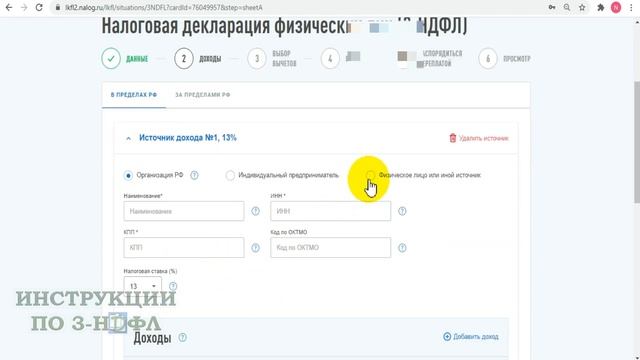Viewport: 640px width, 360px height.
Task: Open the browser zoom magnifier icon
Action: [567, 7]
